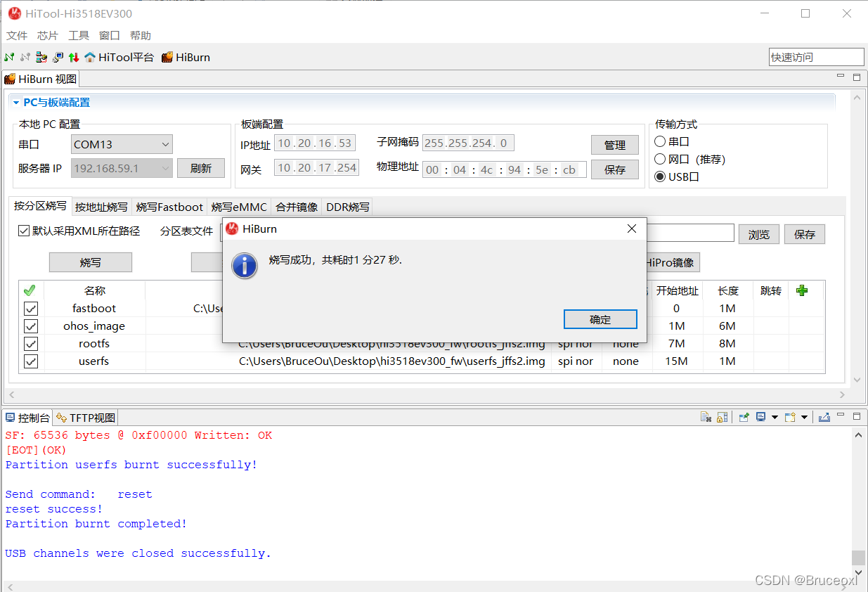The image size is (868, 592).
Task: Click 保存 under 管理
Action: pos(615,169)
